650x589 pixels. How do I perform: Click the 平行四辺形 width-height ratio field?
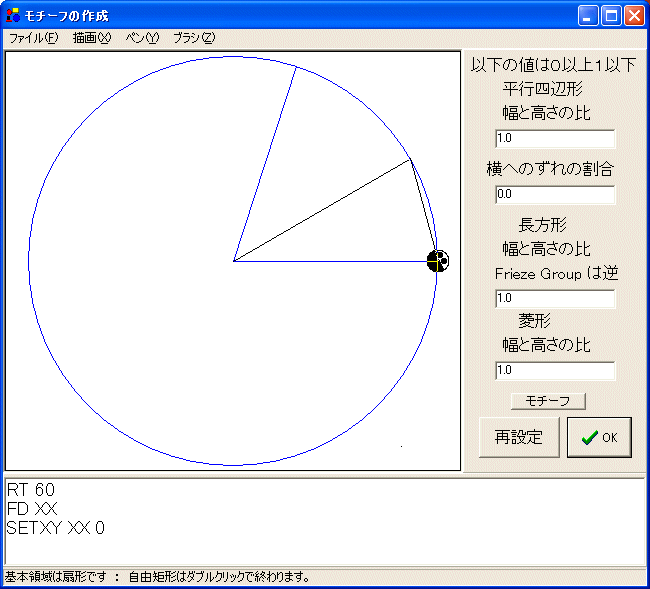pos(555,139)
